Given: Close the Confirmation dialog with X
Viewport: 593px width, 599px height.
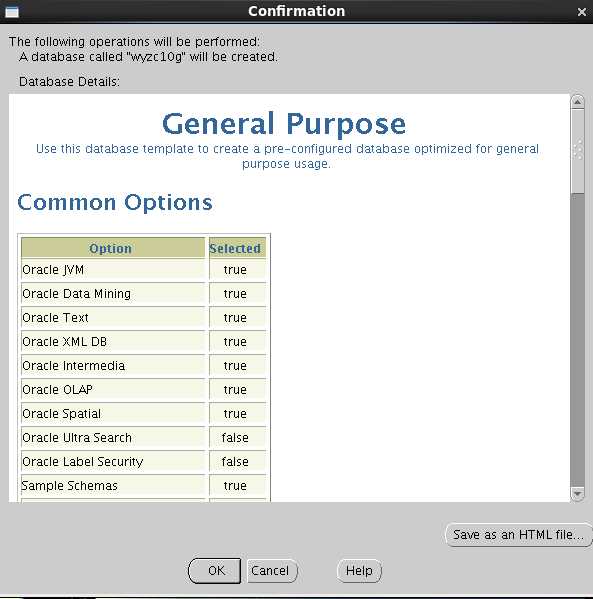Looking at the screenshot, I should tap(582, 12).
